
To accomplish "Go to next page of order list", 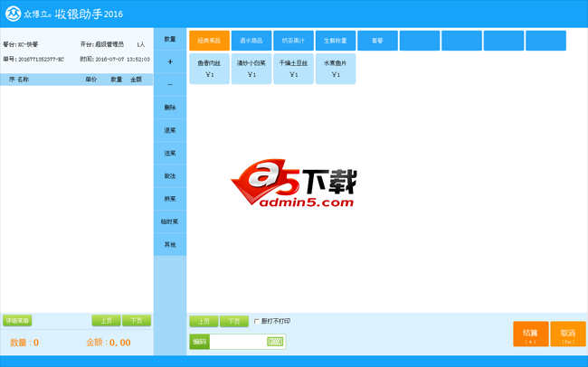I will (x=137, y=321).
